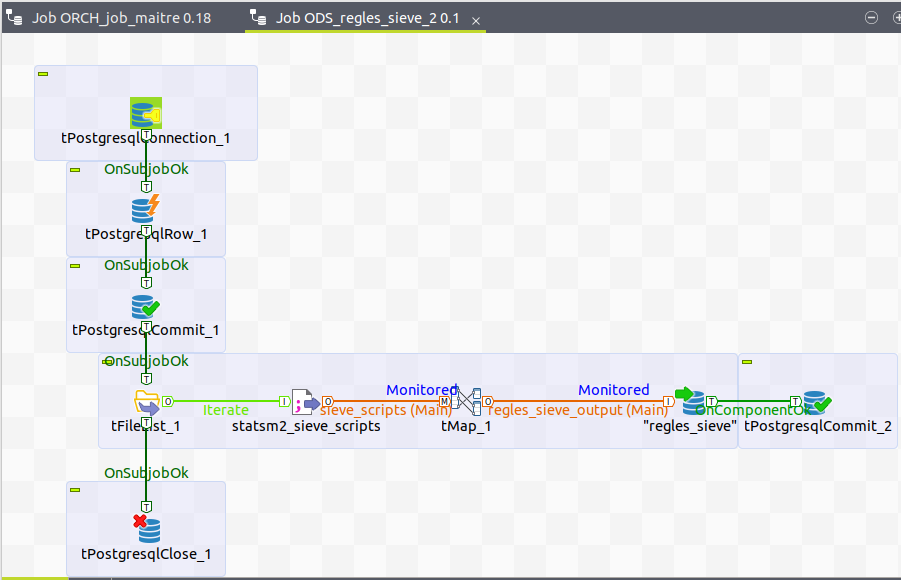901x580 pixels.
Task: Click the minimize editor icon top right
Action: [x=871, y=18]
